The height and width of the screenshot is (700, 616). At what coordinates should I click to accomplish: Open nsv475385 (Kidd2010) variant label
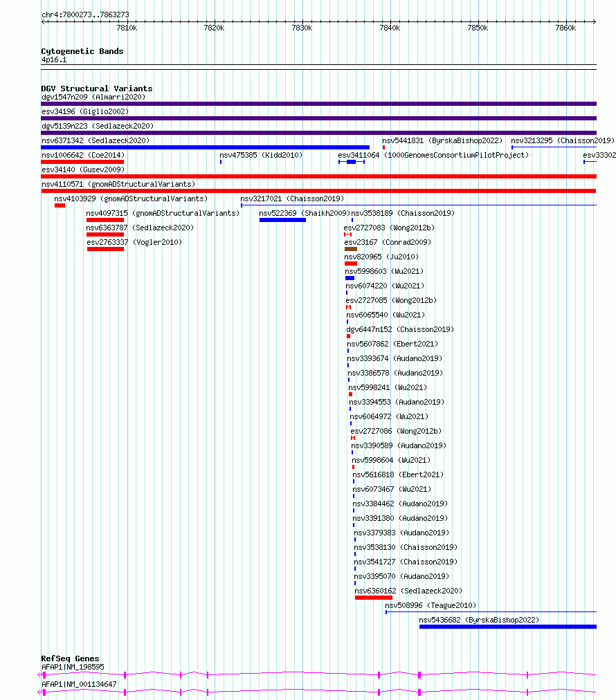(x=261, y=155)
